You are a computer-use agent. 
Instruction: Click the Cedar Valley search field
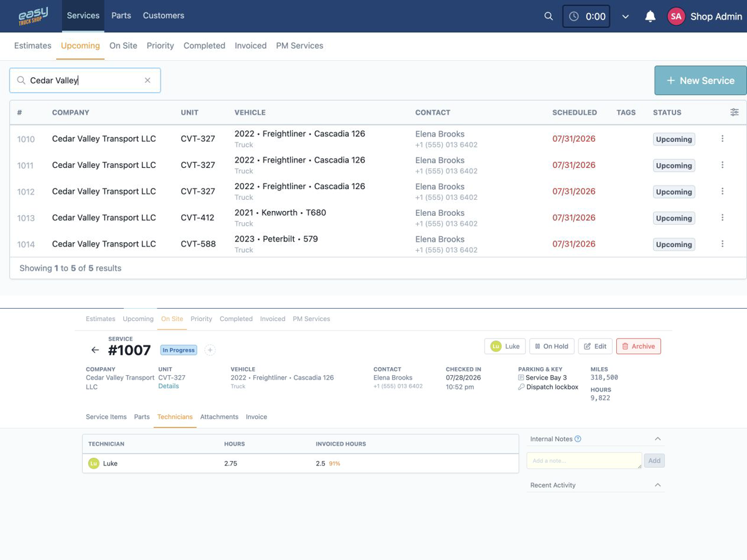(85, 80)
